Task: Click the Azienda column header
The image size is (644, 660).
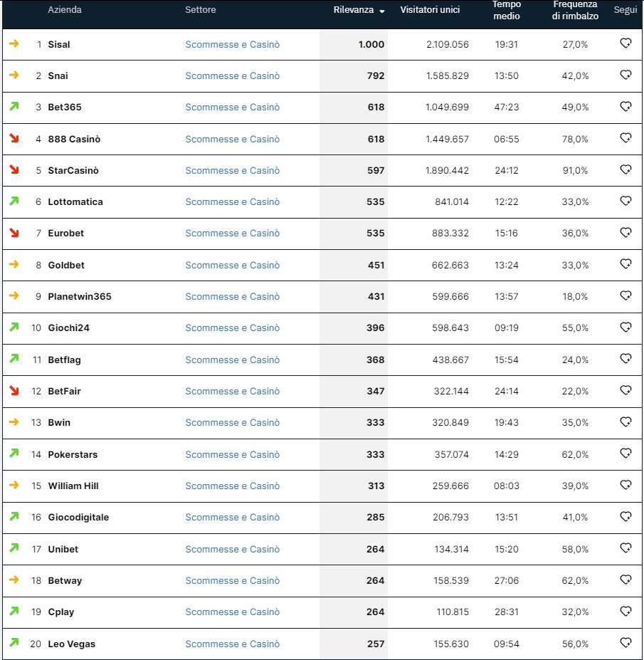Action: 65,10
